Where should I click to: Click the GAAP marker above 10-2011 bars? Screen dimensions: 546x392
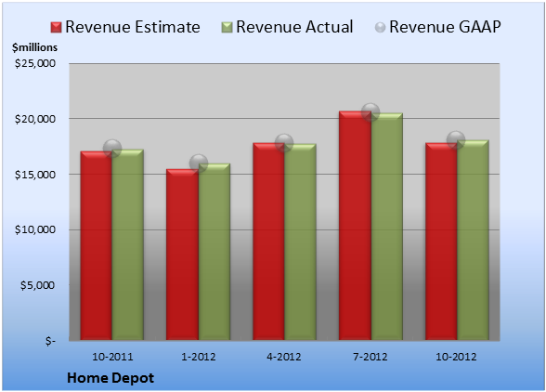[112, 149]
